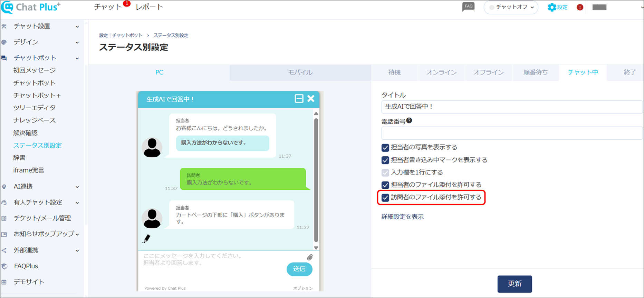Screen dimensions: 644x298
Task: Click the 購入方法がわからないです。 suggestion button
Action: click(x=223, y=143)
